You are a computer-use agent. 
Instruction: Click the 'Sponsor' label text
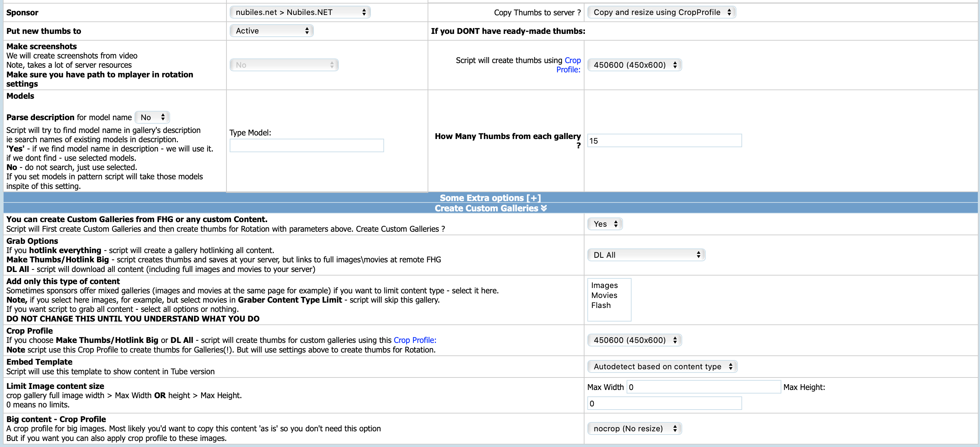point(22,12)
